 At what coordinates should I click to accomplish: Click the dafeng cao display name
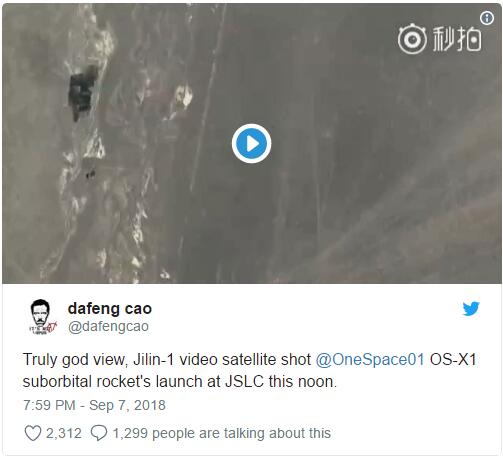point(110,308)
